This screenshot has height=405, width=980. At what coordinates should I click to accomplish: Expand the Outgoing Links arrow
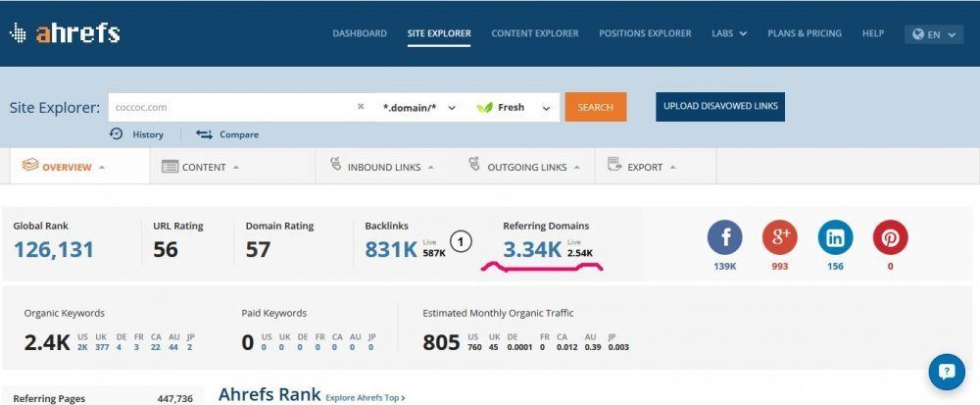[x=577, y=168]
